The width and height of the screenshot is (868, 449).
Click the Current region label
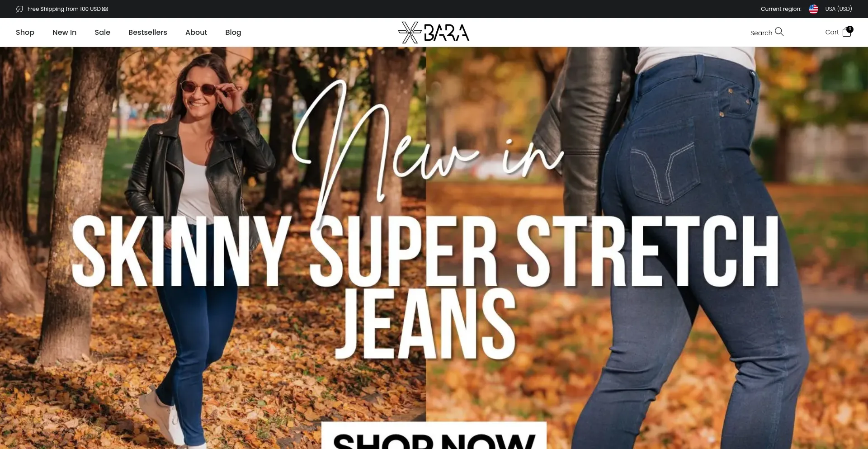(x=781, y=9)
